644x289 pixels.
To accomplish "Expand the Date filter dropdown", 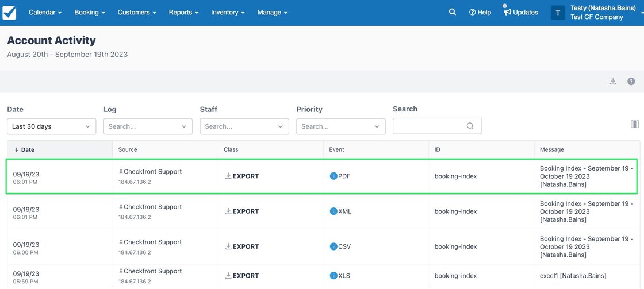I will coord(51,126).
